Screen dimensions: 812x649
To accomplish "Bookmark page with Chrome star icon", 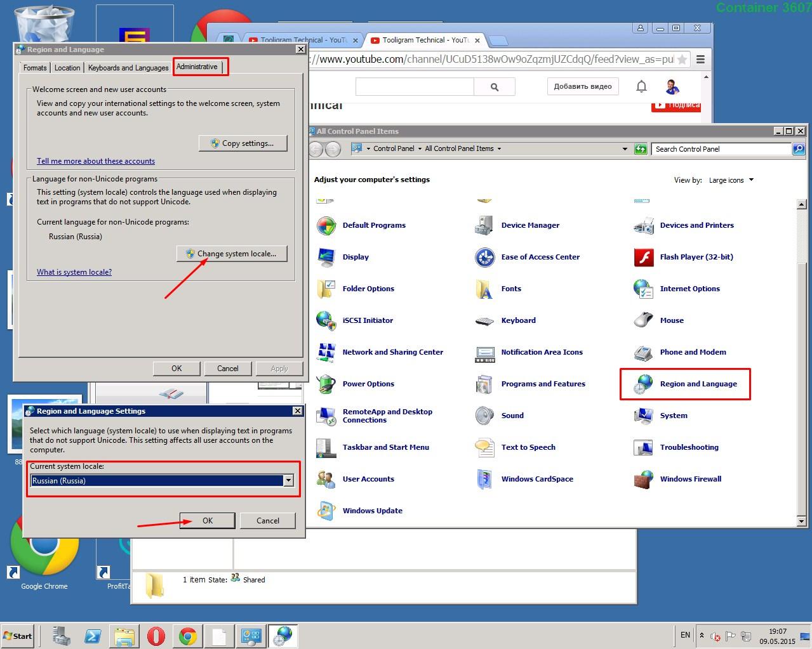I will [x=682, y=59].
